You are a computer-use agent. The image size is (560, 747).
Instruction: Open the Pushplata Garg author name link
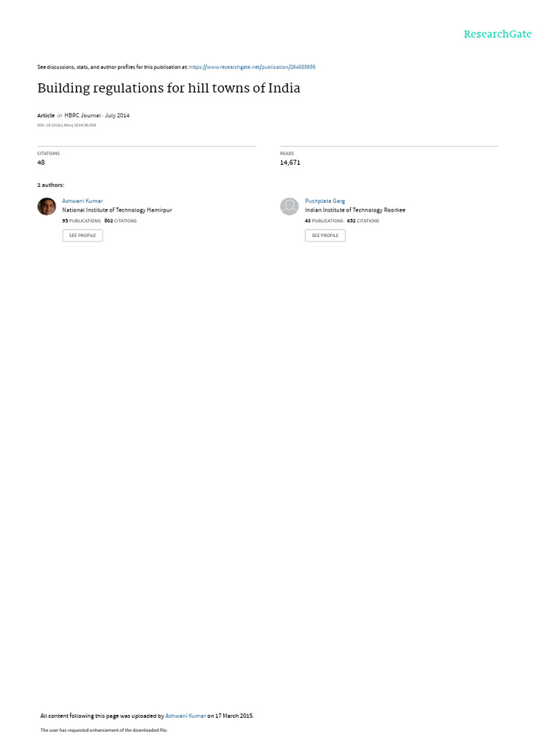[324, 201]
